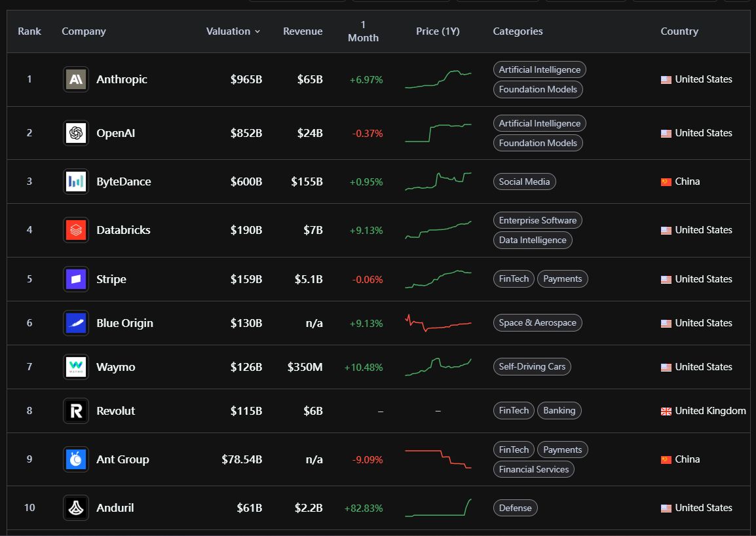Click the US flag in Anthropic row
This screenshot has width=756, height=536.
666,79
